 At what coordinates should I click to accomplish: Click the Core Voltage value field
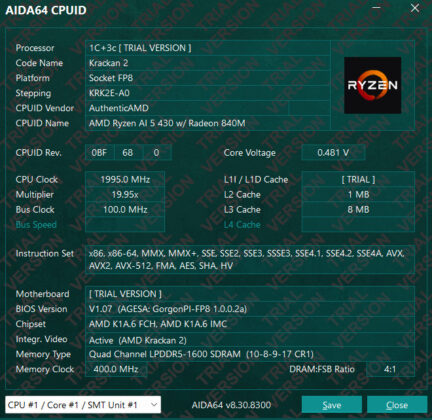333,153
